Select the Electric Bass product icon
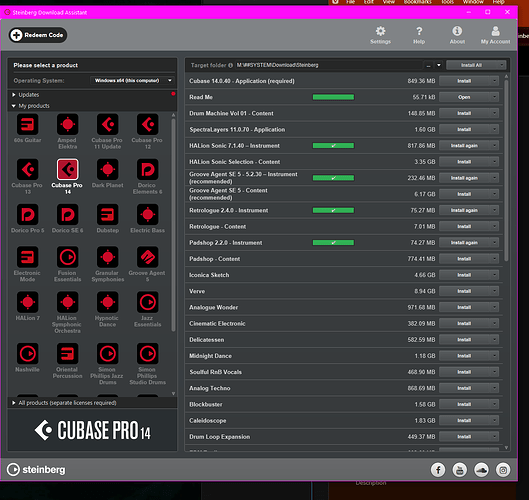The image size is (529, 500). tap(147, 215)
